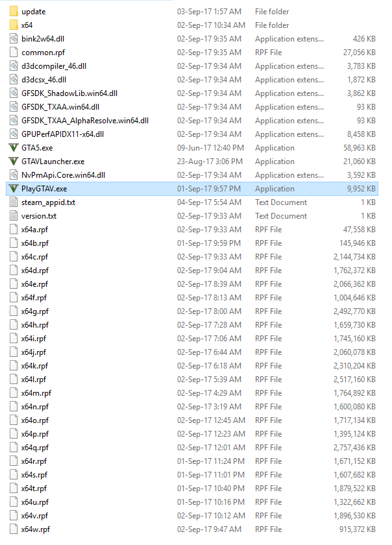Click the x64 folder icon
392x545 pixels.
coord(14,25)
